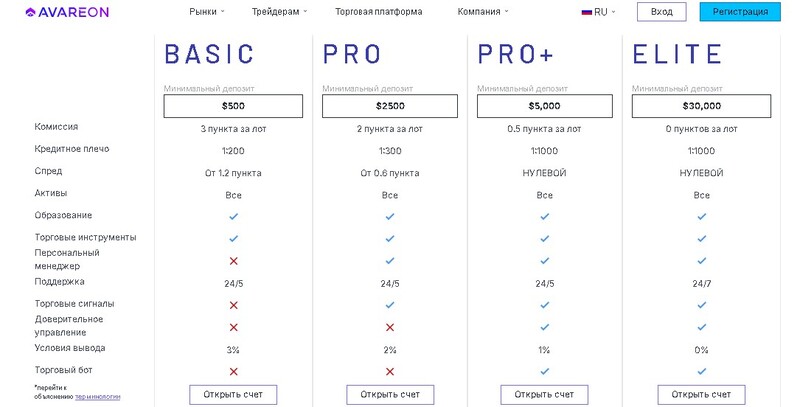Expand the Трейдерам dropdown menu
Screen dimensions: 800x407
click(x=280, y=12)
